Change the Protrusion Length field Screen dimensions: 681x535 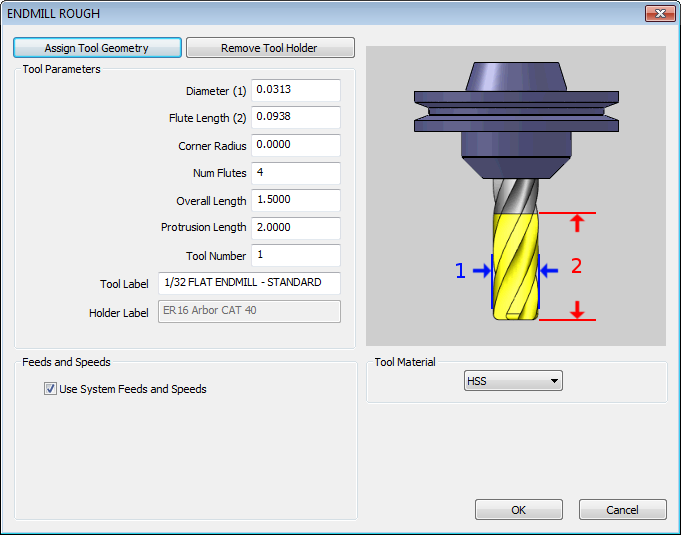tap(296, 228)
